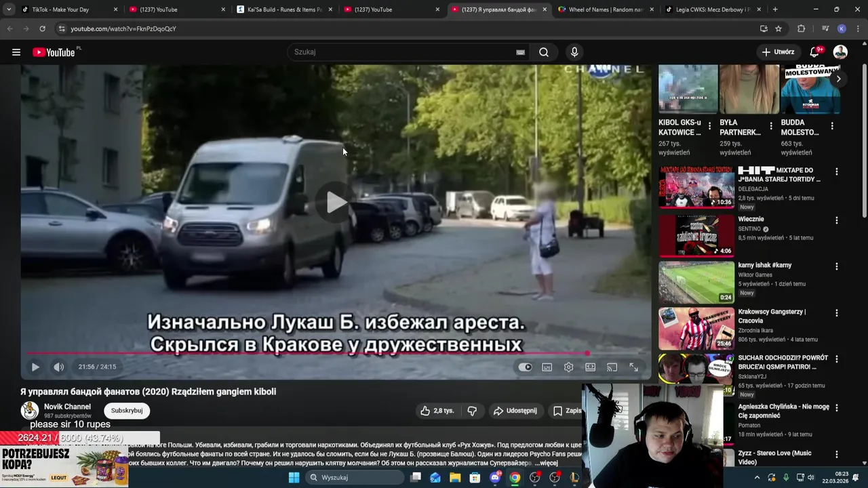Open more options for SUCHAR ODCHODZI video
Screen dimensions: 868x488
pos(836,359)
